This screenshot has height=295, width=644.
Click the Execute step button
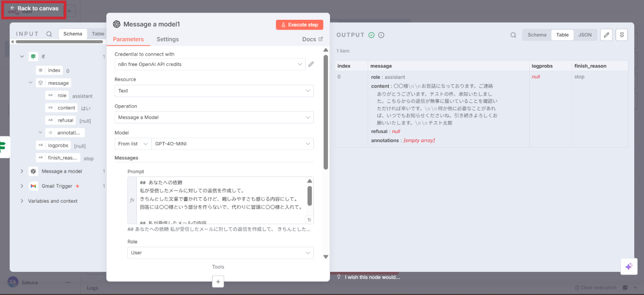(299, 25)
